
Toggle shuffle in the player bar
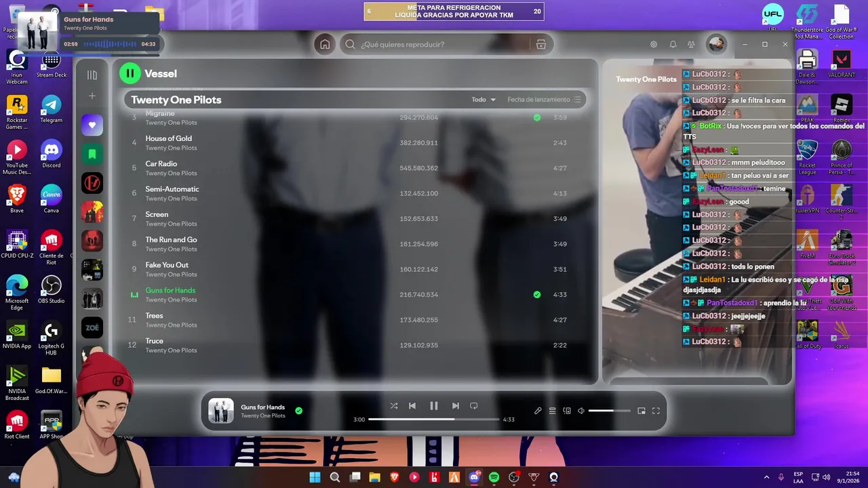coord(394,406)
